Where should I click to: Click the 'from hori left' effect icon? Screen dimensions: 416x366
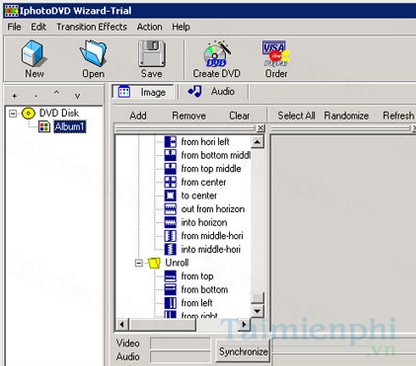pos(170,142)
